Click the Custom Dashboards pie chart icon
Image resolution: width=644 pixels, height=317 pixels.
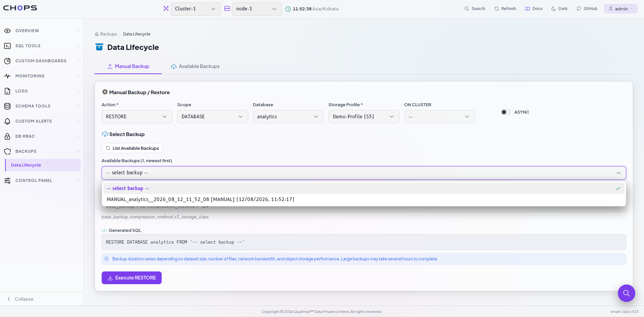[x=7, y=61]
